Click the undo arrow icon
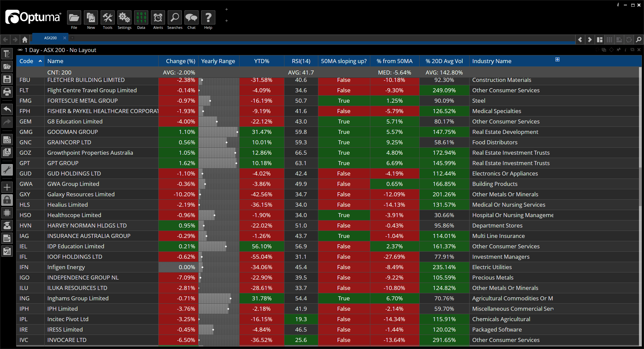Image resolution: width=644 pixels, height=349 pixels. (7, 109)
